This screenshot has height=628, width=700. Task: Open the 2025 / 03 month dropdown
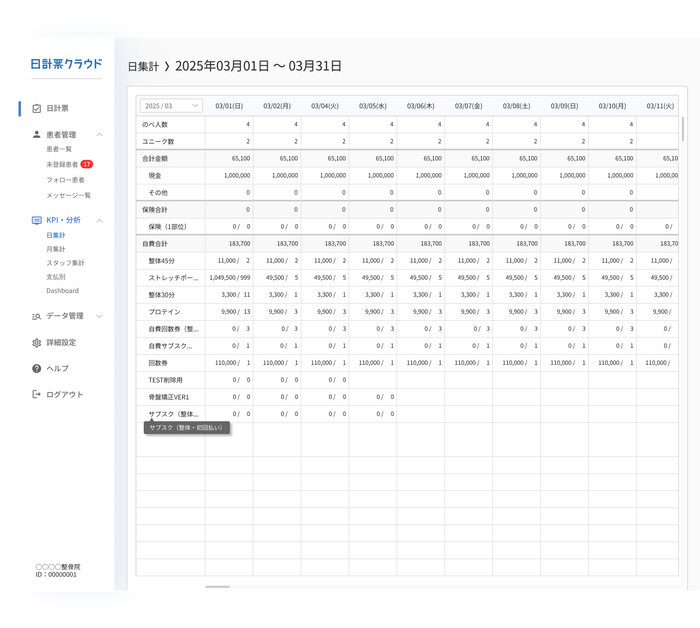pos(171,106)
